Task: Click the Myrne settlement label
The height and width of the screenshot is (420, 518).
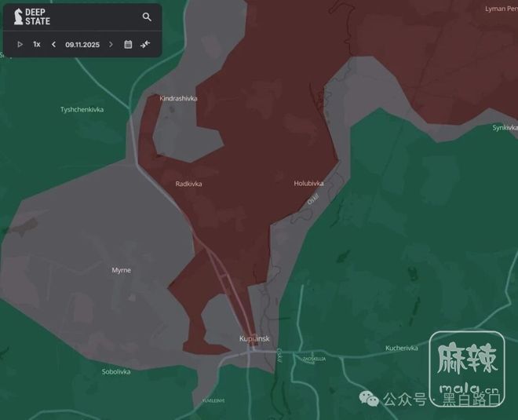Action: [121, 270]
